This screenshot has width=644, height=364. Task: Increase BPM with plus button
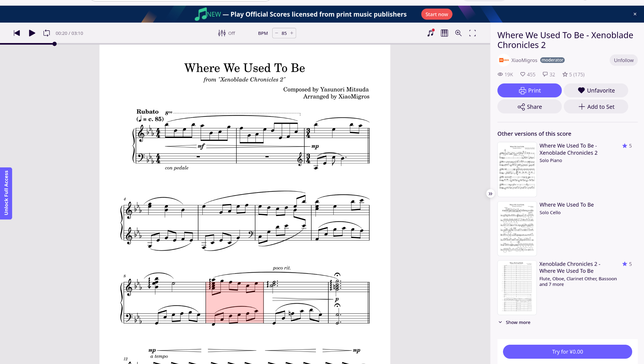pyautogui.click(x=292, y=33)
